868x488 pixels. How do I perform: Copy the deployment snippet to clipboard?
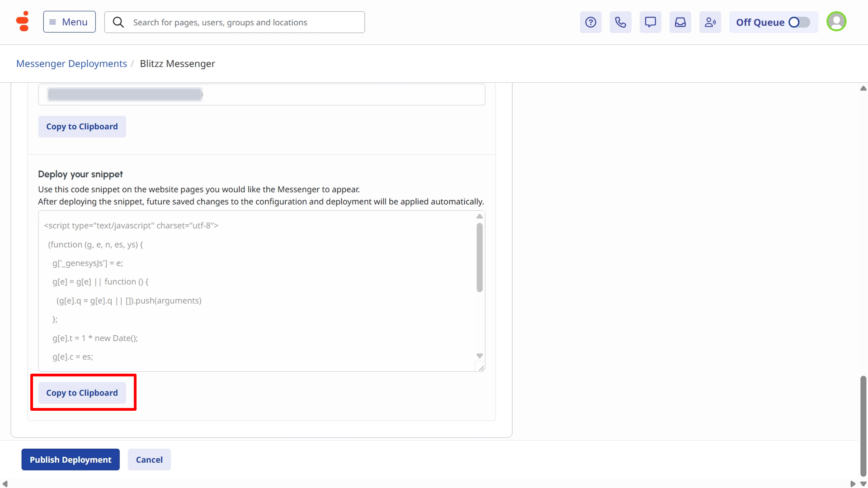click(82, 393)
